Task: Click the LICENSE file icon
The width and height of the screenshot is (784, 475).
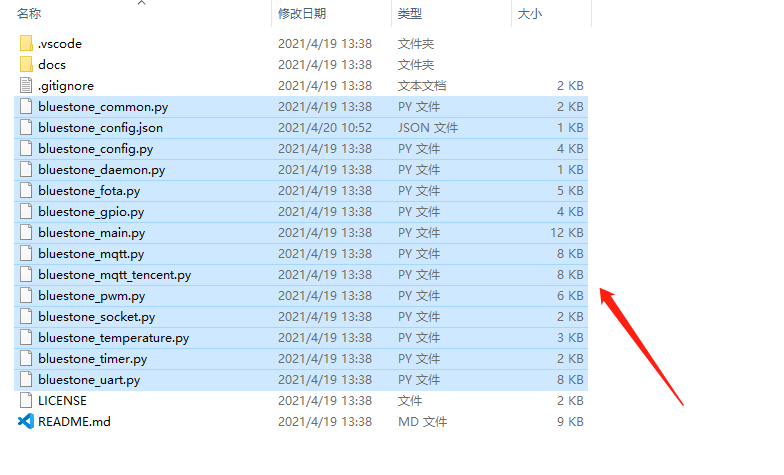Action: (x=26, y=400)
